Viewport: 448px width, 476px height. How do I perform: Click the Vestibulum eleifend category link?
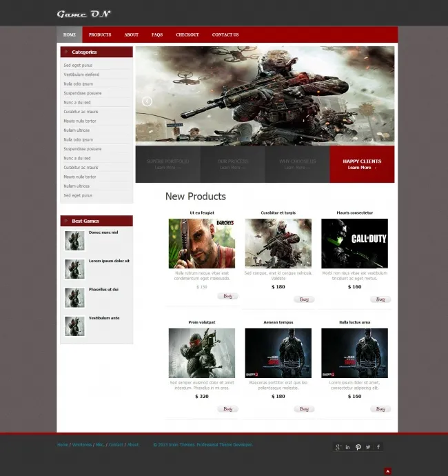point(81,75)
